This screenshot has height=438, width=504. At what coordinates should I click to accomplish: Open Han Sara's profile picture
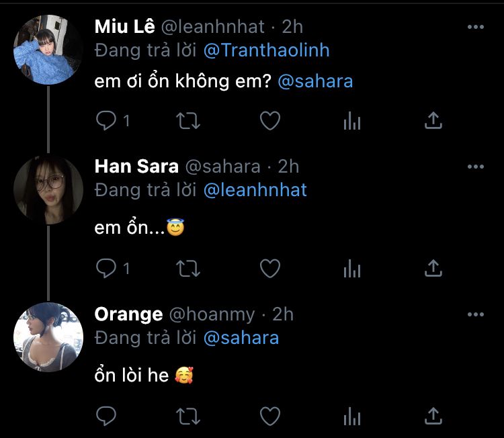pos(48,189)
